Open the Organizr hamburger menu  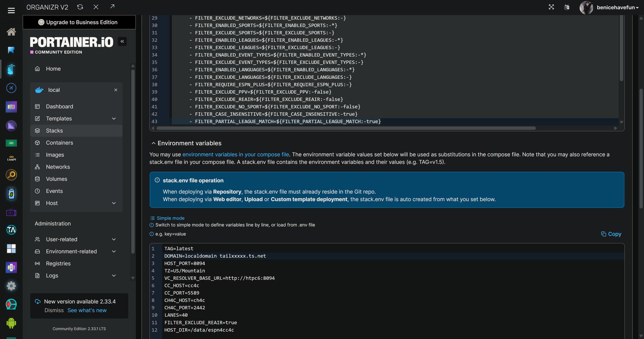pyautogui.click(x=11, y=11)
